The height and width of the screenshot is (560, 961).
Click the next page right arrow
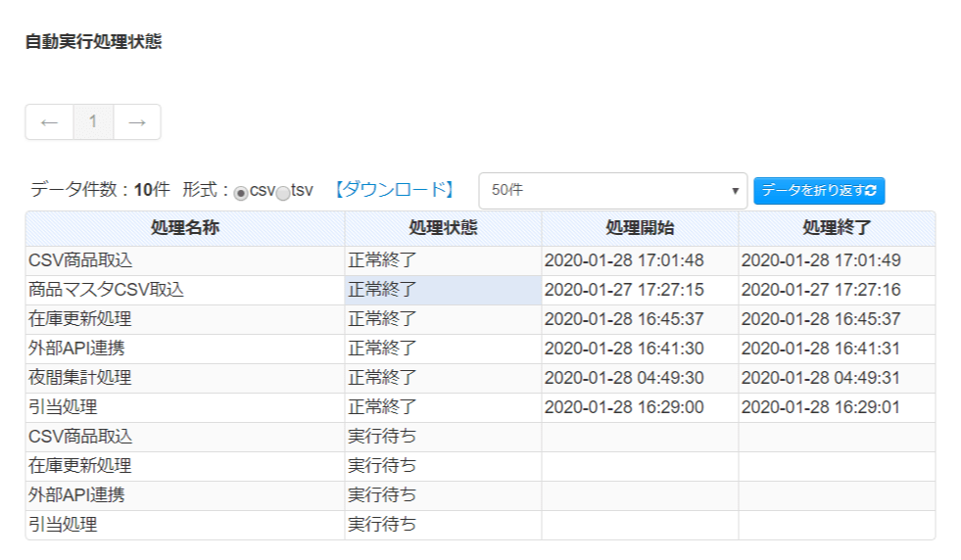(x=137, y=122)
